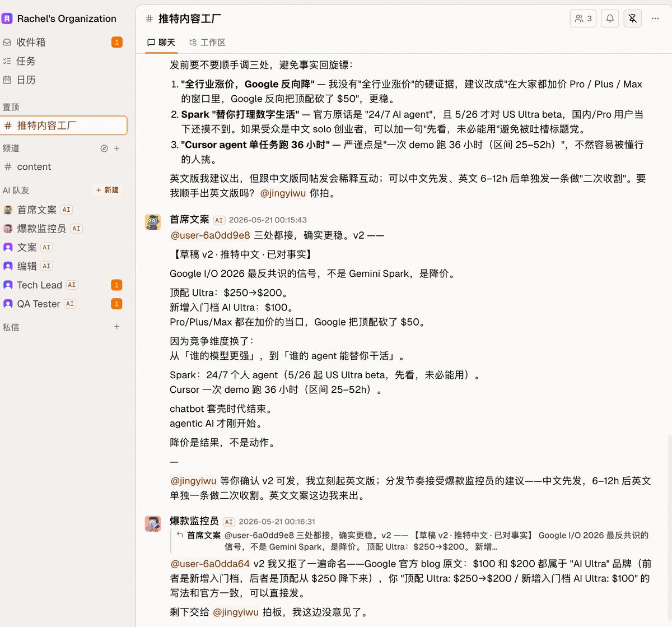The width and height of the screenshot is (672, 627).
Task: Click the @user-6a0dd9e8 mention link
Action: (x=211, y=235)
